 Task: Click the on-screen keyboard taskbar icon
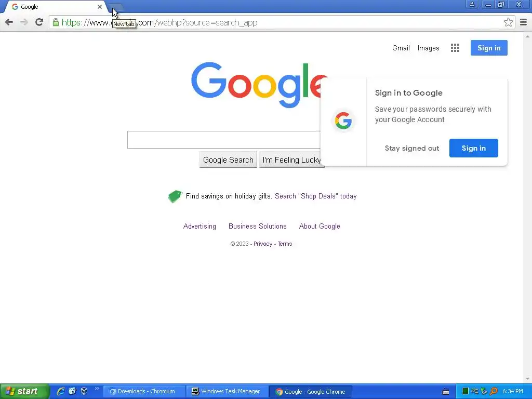tap(446, 392)
